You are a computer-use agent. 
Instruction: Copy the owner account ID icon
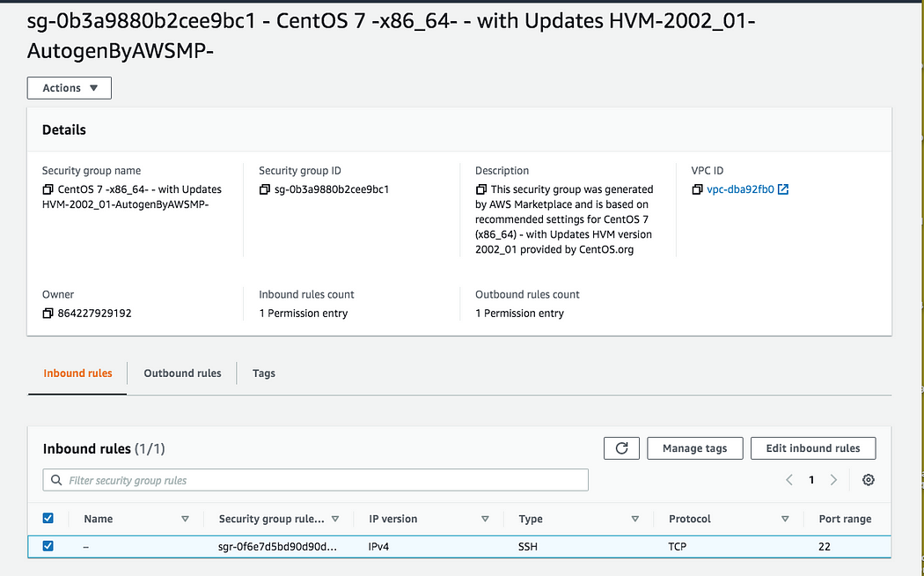[48, 314]
